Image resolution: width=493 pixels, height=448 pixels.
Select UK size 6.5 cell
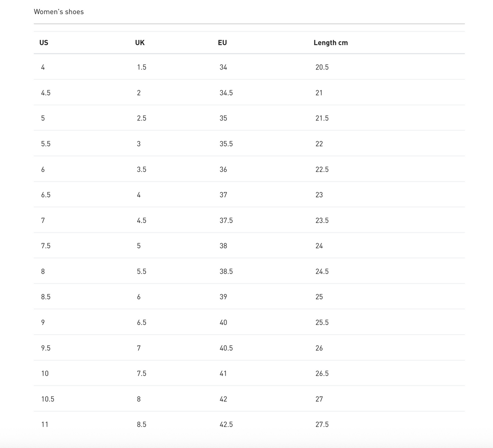tap(141, 322)
